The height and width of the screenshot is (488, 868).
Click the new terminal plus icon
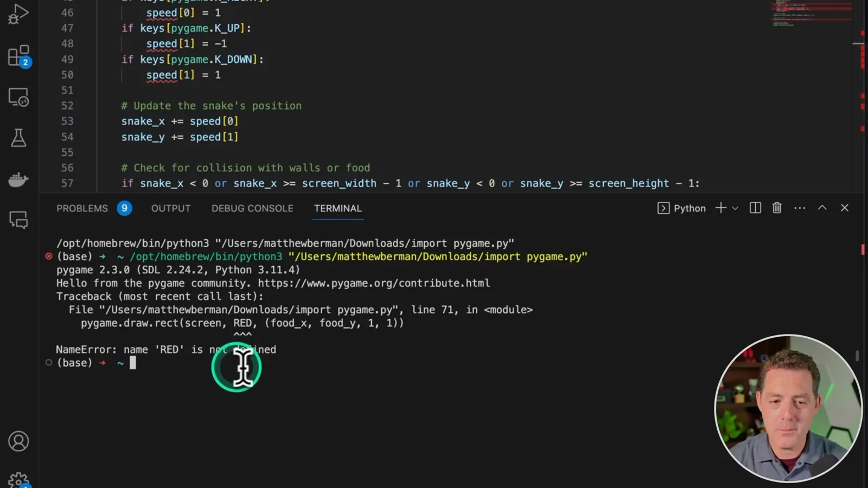click(x=720, y=208)
